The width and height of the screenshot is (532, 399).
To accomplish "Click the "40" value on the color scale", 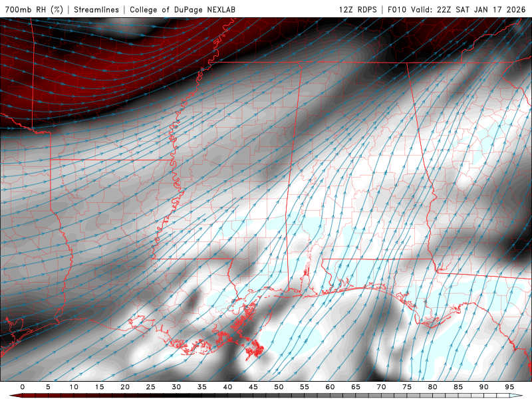I will click(227, 387).
